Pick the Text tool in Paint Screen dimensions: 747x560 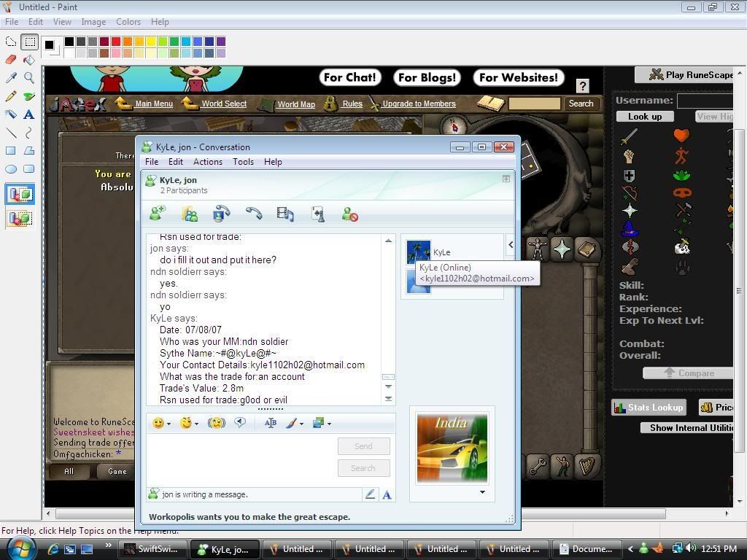pyautogui.click(x=29, y=114)
